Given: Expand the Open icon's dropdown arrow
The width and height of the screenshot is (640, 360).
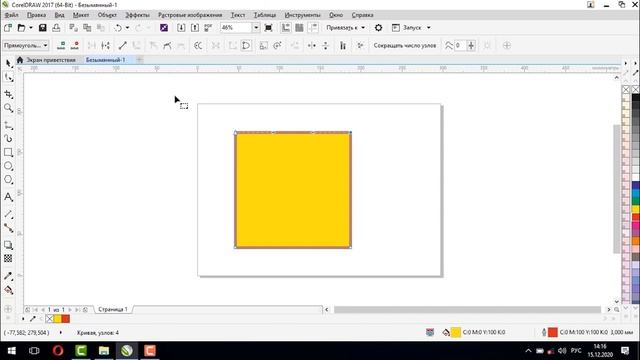Looking at the screenshot, I should coord(31,28).
